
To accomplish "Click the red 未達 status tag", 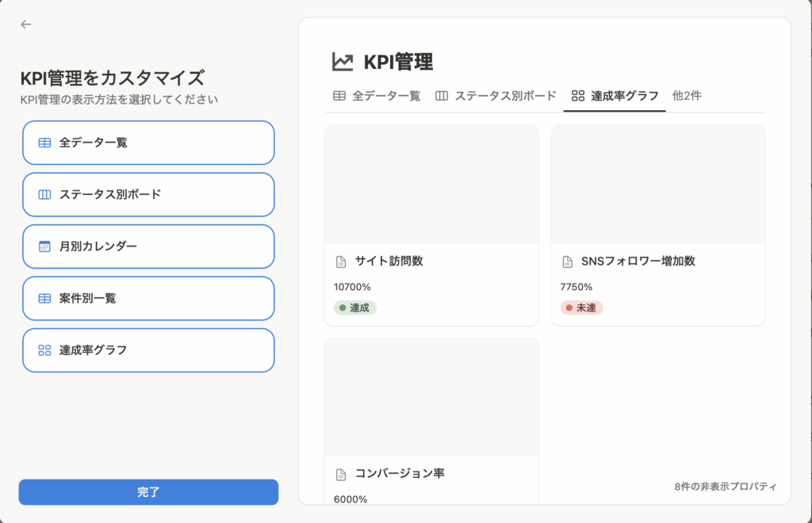I will (x=581, y=307).
